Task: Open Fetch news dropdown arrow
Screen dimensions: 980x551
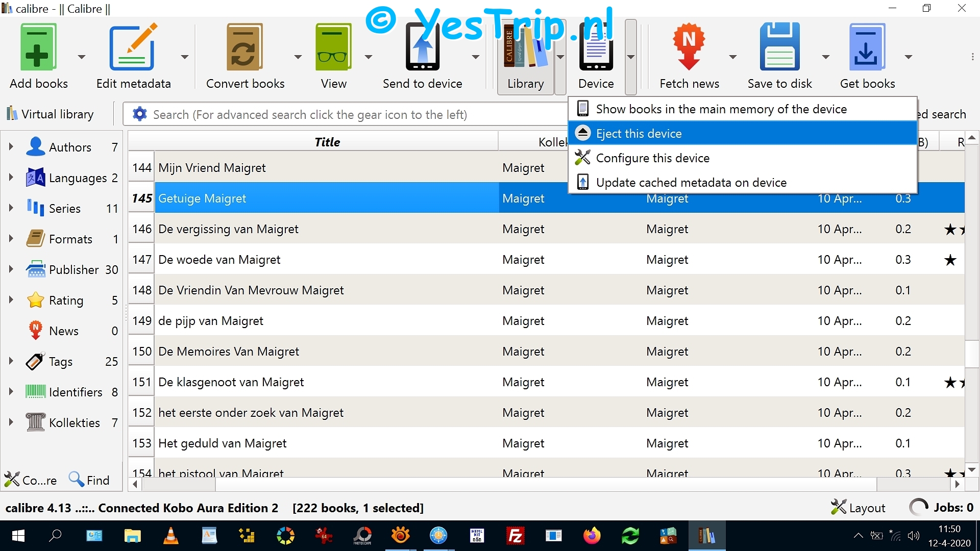Action: point(732,57)
